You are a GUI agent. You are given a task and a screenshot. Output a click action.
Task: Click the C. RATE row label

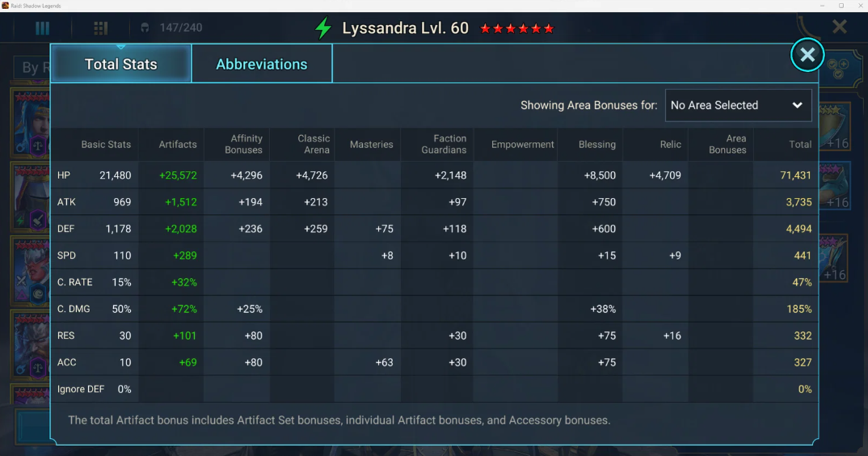click(74, 282)
